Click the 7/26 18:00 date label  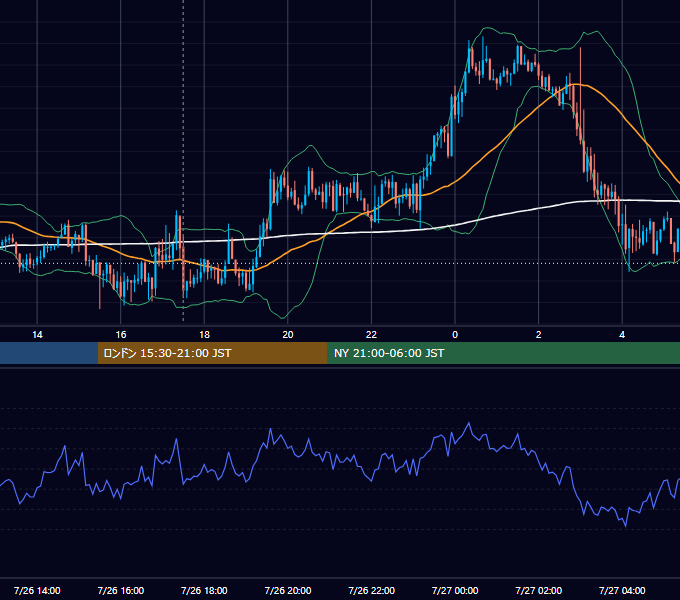204,590
